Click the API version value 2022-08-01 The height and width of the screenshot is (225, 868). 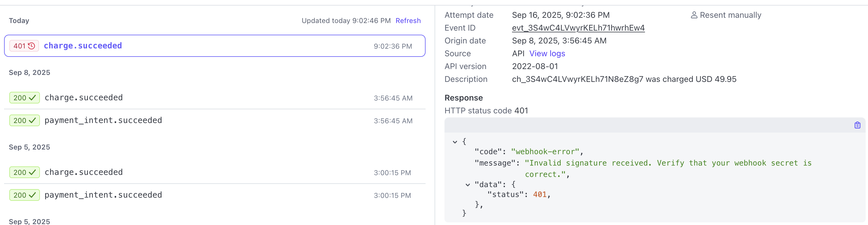point(535,66)
